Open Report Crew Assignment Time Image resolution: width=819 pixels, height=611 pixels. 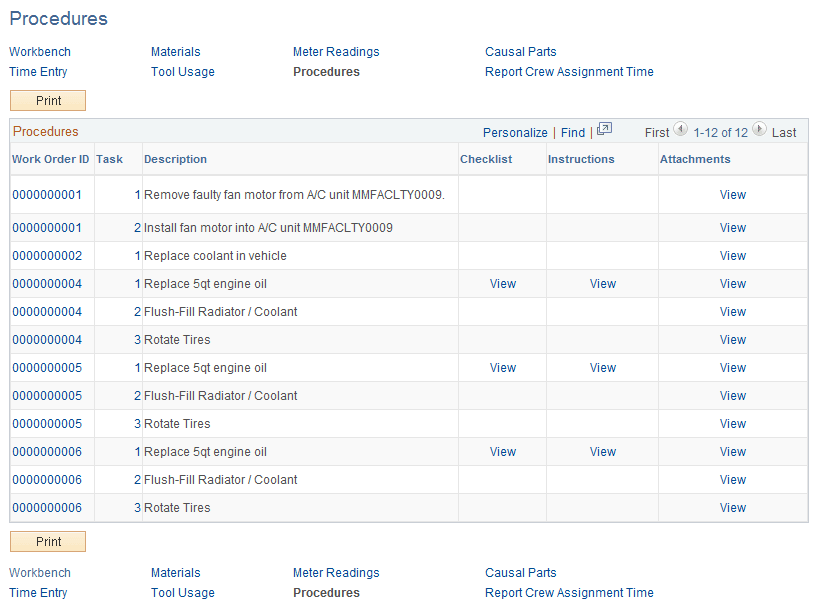[568, 71]
